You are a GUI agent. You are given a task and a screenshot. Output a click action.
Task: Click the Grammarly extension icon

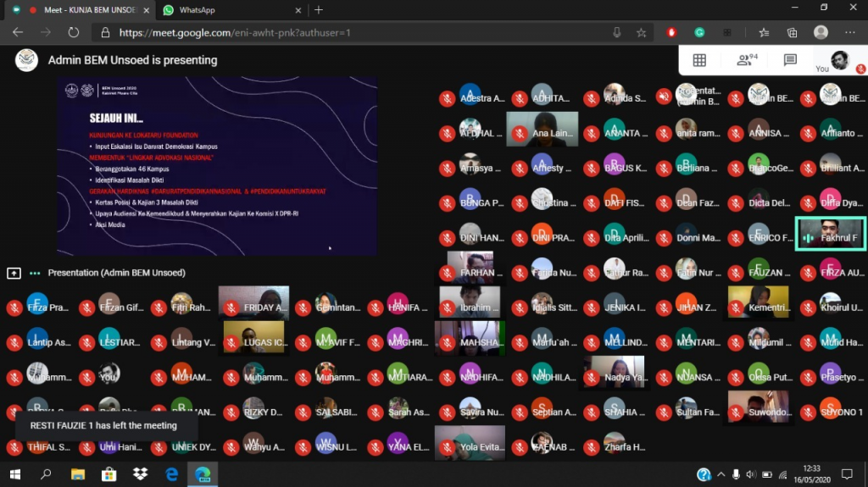699,32
